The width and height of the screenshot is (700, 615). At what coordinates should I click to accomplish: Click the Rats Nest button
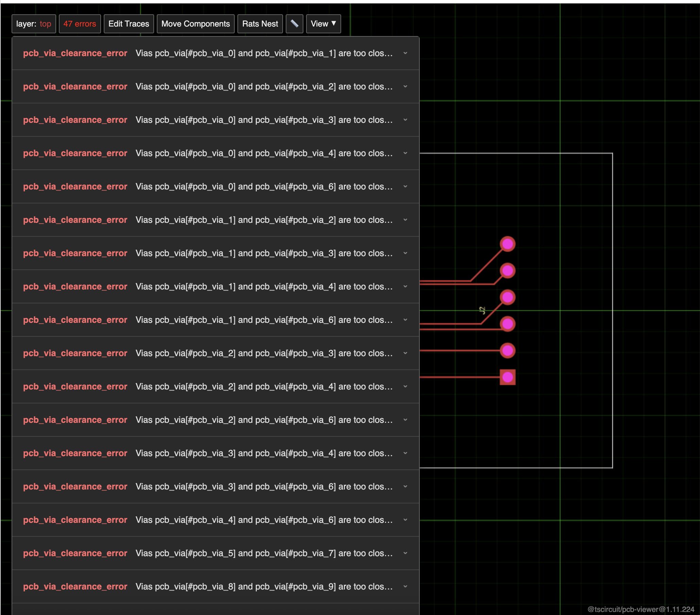pos(260,23)
